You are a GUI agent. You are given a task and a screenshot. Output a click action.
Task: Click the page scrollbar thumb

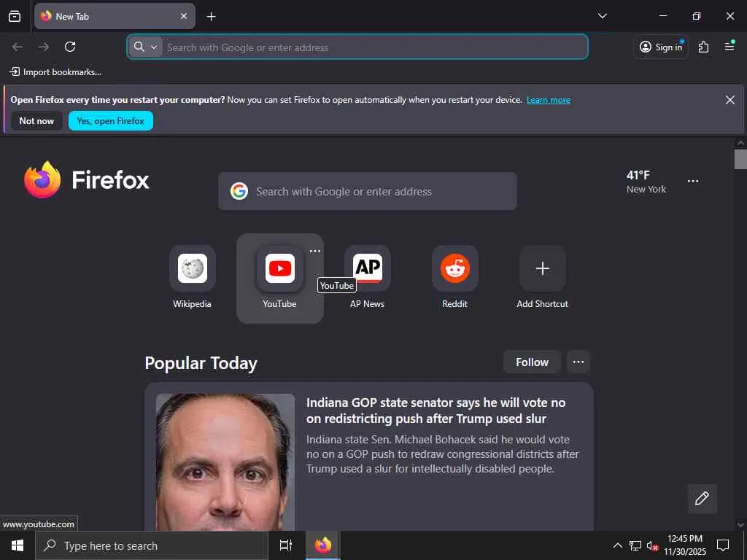pos(740,160)
